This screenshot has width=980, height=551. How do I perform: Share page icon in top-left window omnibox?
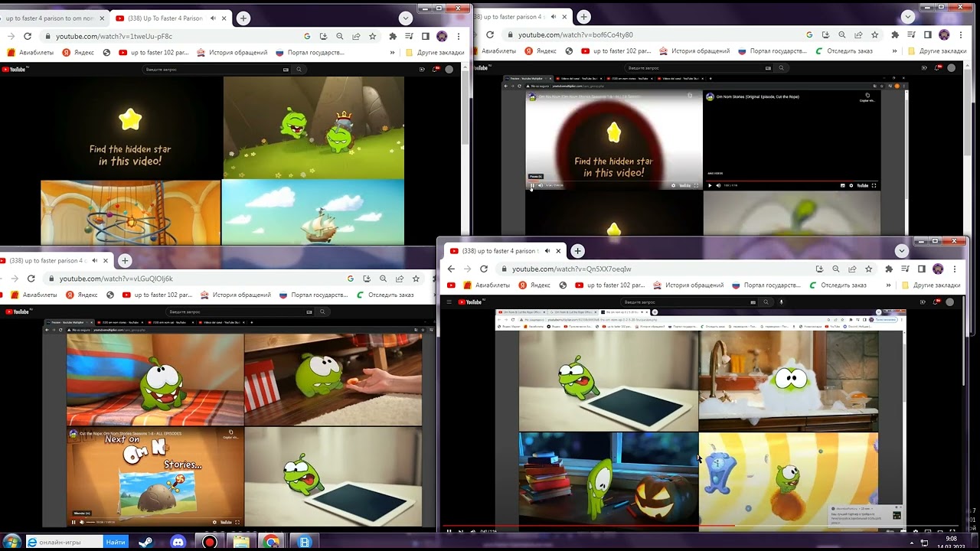coord(356,36)
